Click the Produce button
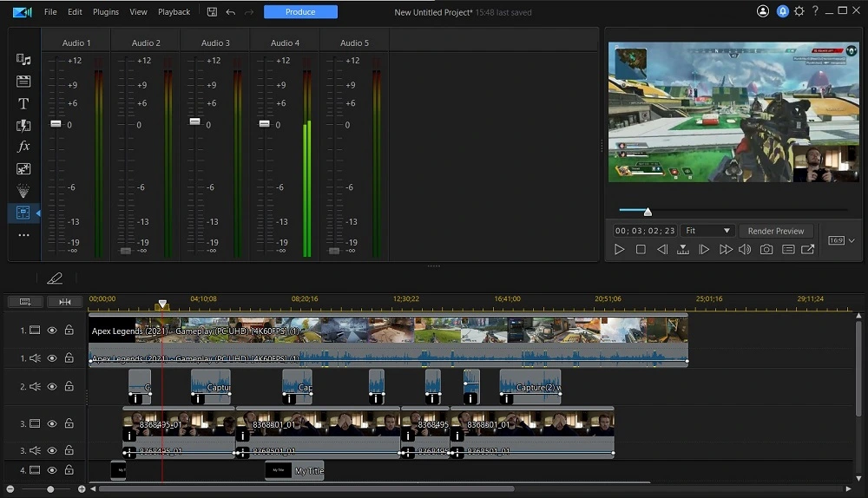The width and height of the screenshot is (868, 498). click(x=300, y=12)
